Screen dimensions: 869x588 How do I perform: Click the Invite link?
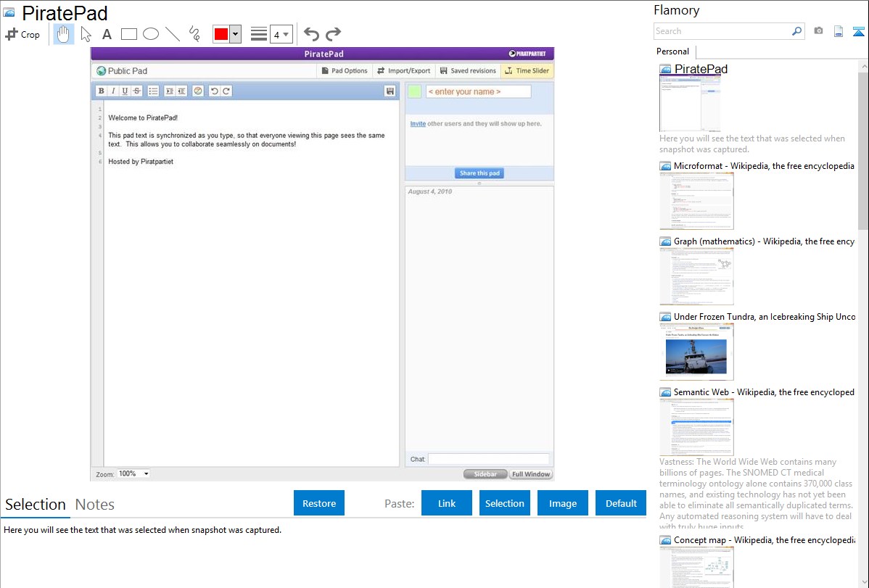418,123
